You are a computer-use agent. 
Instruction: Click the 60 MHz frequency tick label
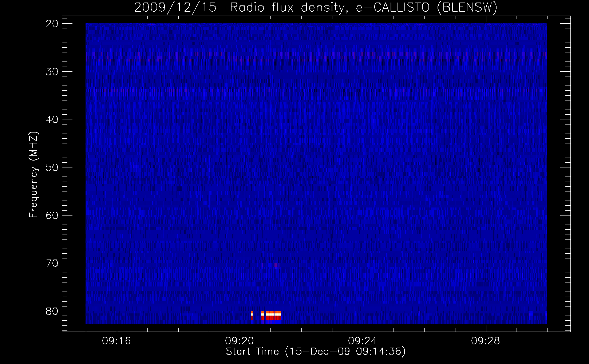point(52,215)
